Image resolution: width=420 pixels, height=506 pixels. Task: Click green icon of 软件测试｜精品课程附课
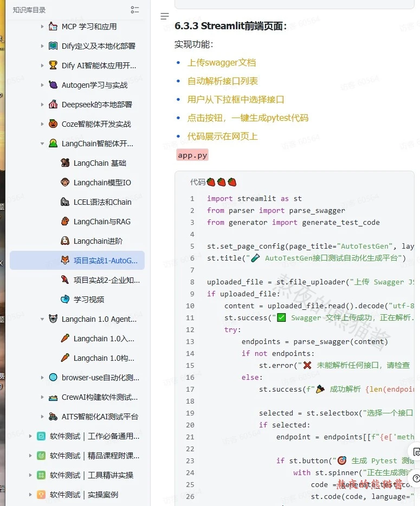point(41,455)
